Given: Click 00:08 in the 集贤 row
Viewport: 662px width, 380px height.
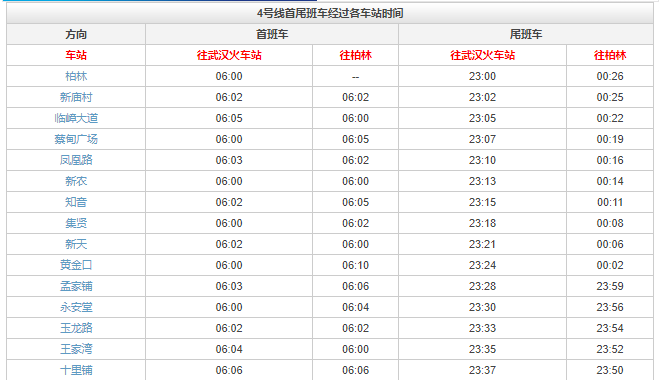Looking at the screenshot, I should (x=610, y=223).
